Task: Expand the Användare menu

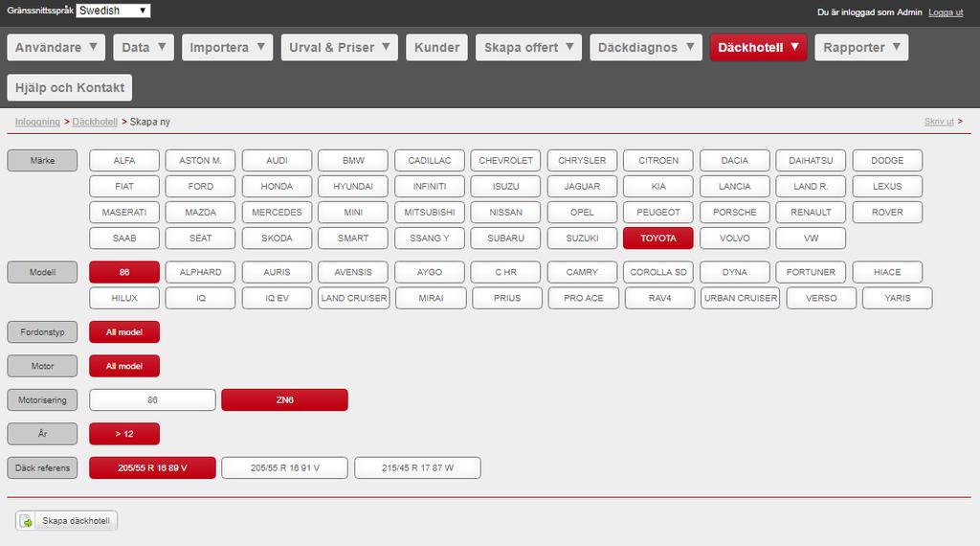Action: pos(56,48)
